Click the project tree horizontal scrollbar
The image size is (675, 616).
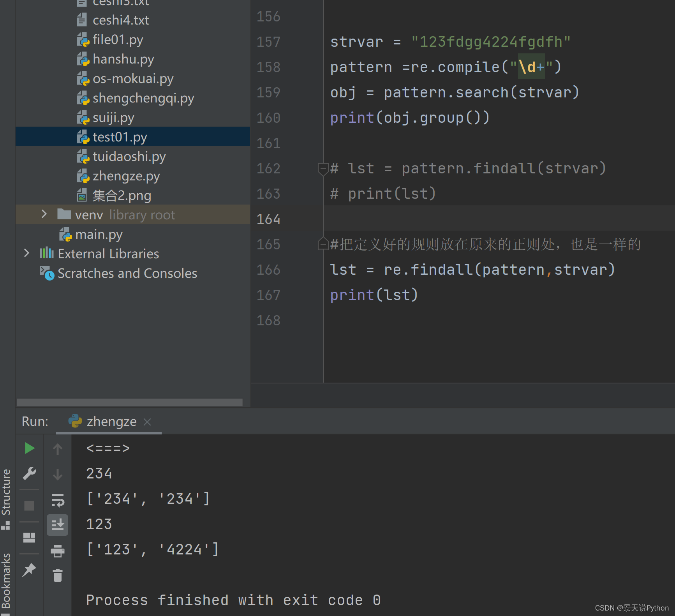point(129,402)
